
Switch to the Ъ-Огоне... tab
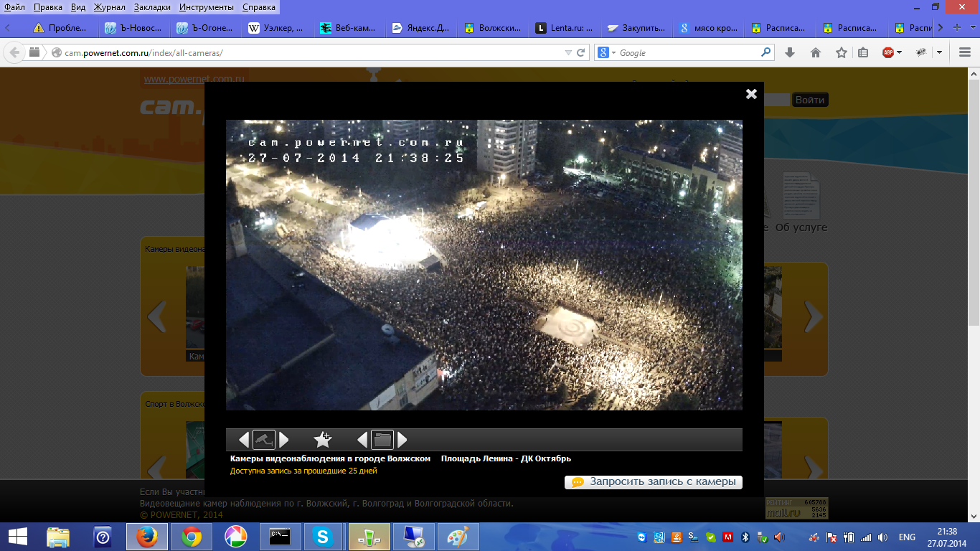tap(204, 29)
